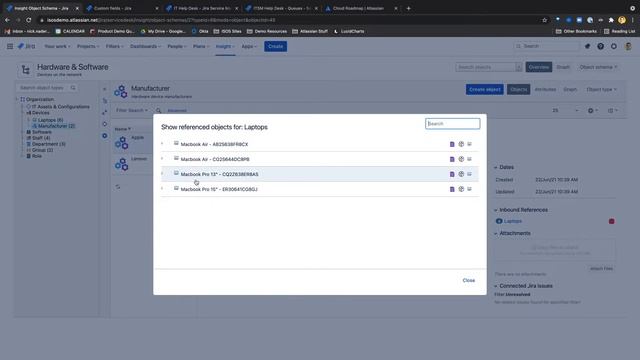
Task: Open Dashboards menu
Action: pos(145,47)
